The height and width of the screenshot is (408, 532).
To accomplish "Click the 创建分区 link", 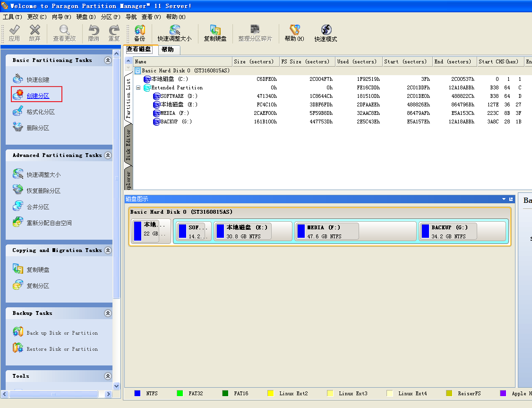I will (x=38, y=96).
